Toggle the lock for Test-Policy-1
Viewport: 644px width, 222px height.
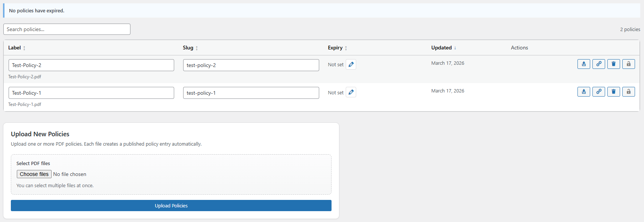[628, 92]
